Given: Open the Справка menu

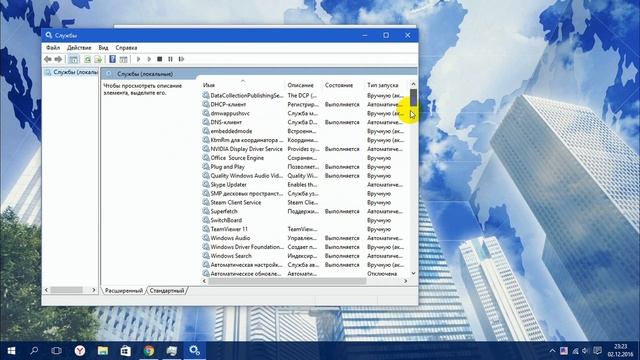Looking at the screenshot, I should coord(126,48).
